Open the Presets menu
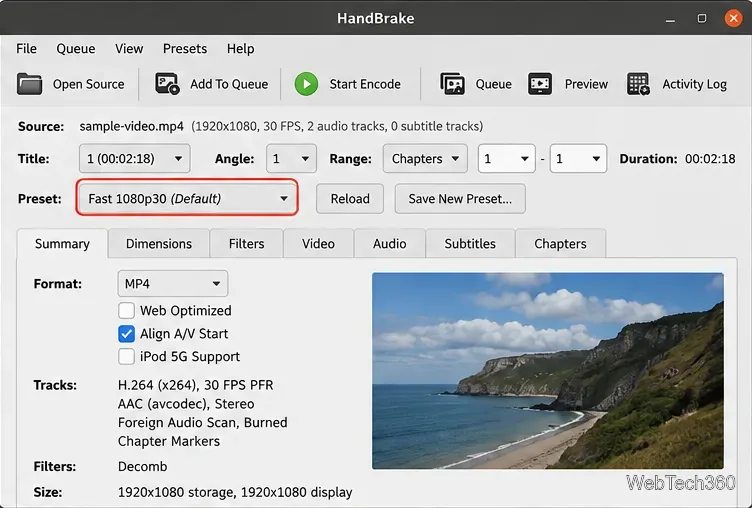The height and width of the screenshot is (508, 752). click(x=185, y=48)
